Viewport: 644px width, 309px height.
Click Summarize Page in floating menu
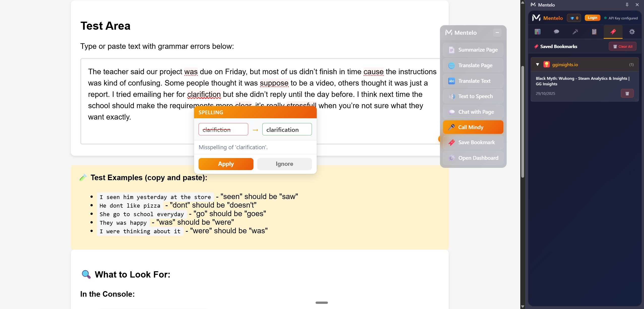tap(473, 50)
